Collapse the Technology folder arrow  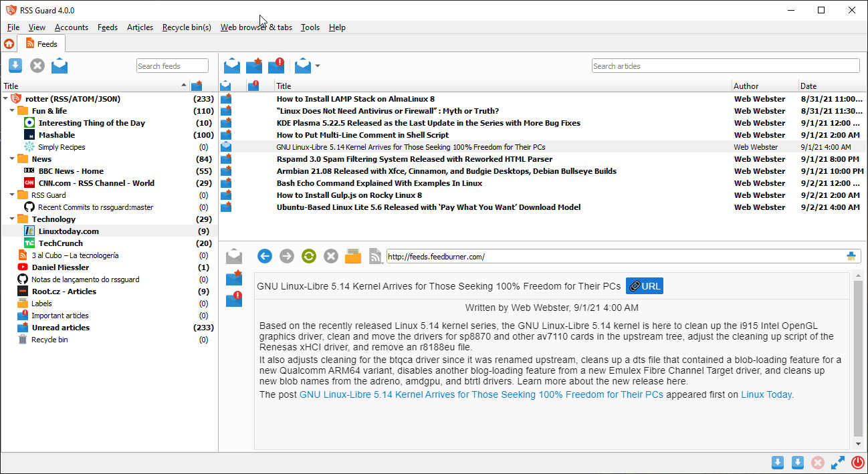click(x=13, y=219)
